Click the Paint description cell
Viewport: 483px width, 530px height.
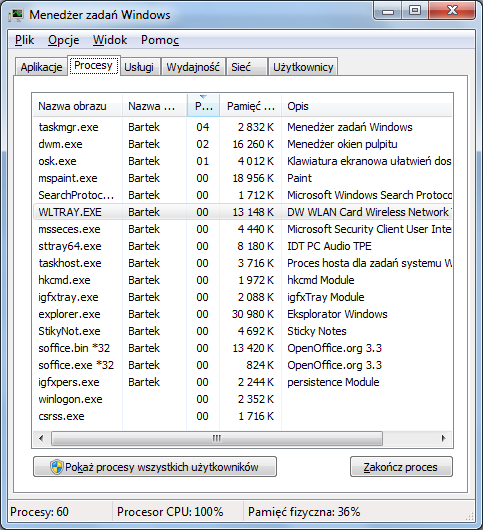(299, 178)
